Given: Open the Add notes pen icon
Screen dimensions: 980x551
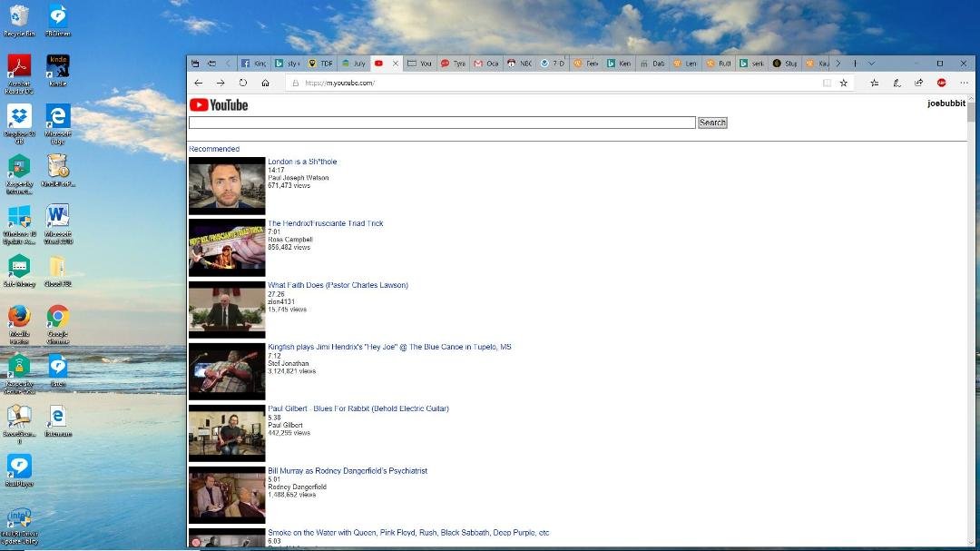Looking at the screenshot, I should point(897,83).
